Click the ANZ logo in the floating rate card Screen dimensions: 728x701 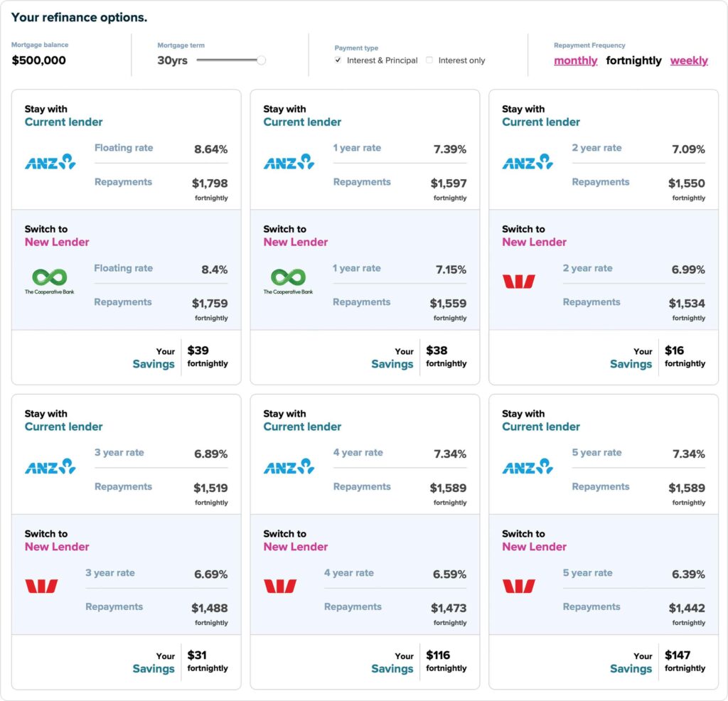pyautogui.click(x=50, y=162)
